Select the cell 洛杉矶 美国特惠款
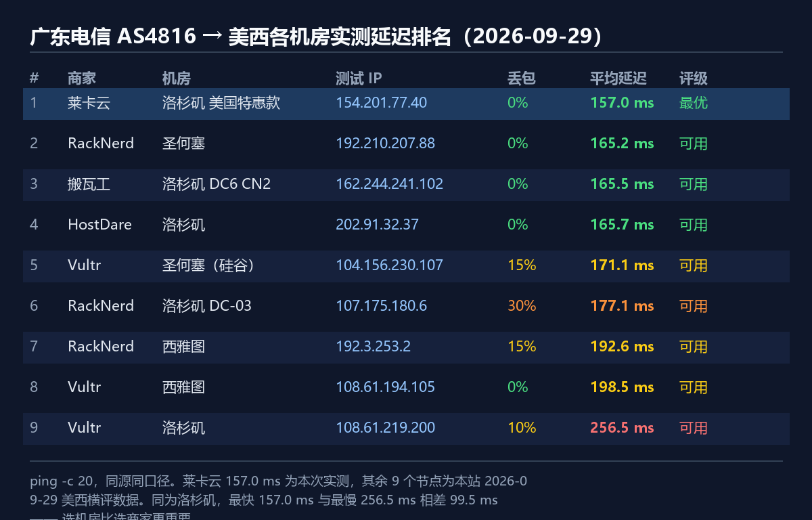Image resolution: width=812 pixels, height=520 pixels. pos(221,103)
